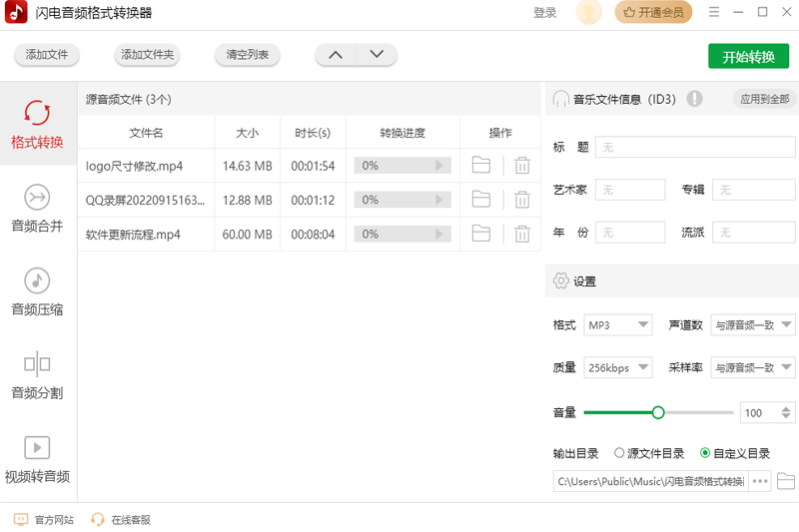799x532 pixels.
Task: Go to 音频分割 audio split
Action: click(37, 375)
